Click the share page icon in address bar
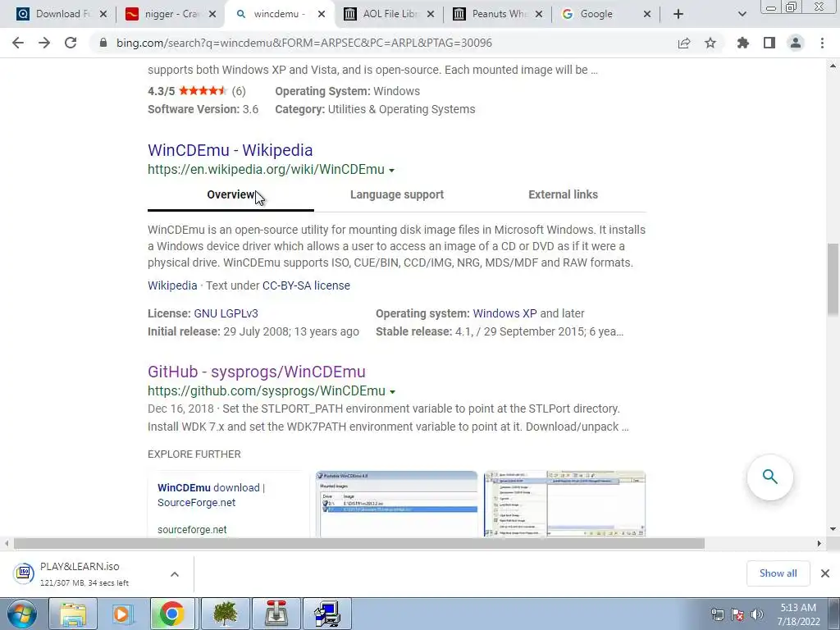 click(684, 43)
